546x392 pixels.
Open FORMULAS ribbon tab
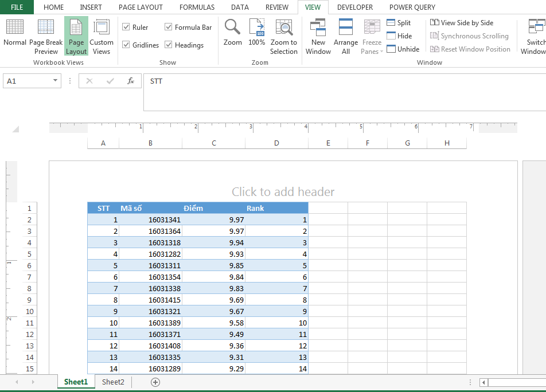197,7
